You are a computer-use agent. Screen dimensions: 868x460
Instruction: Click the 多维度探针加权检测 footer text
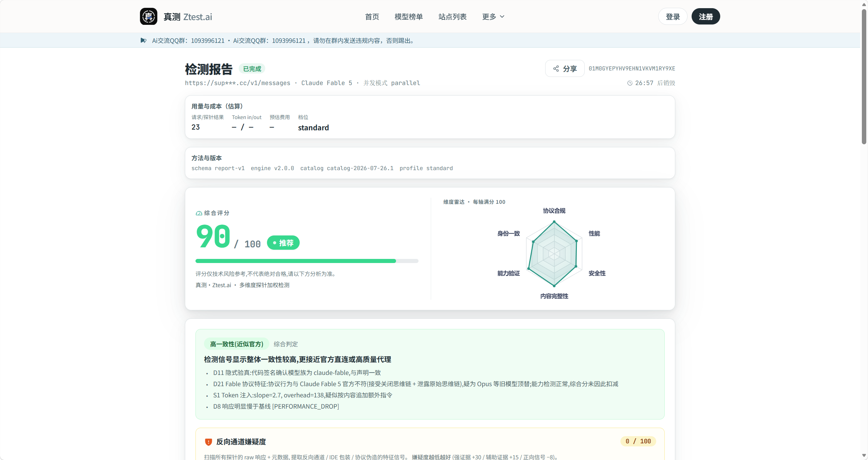point(264,285)
